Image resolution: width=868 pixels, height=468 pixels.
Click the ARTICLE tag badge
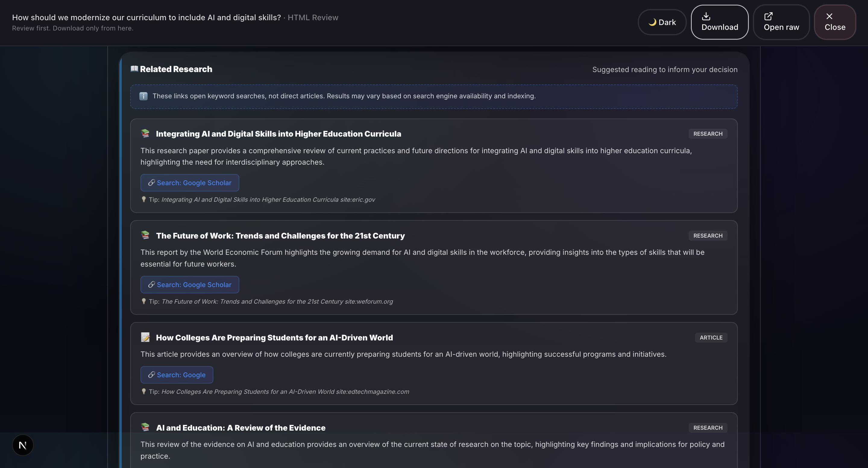pos(711,337)
